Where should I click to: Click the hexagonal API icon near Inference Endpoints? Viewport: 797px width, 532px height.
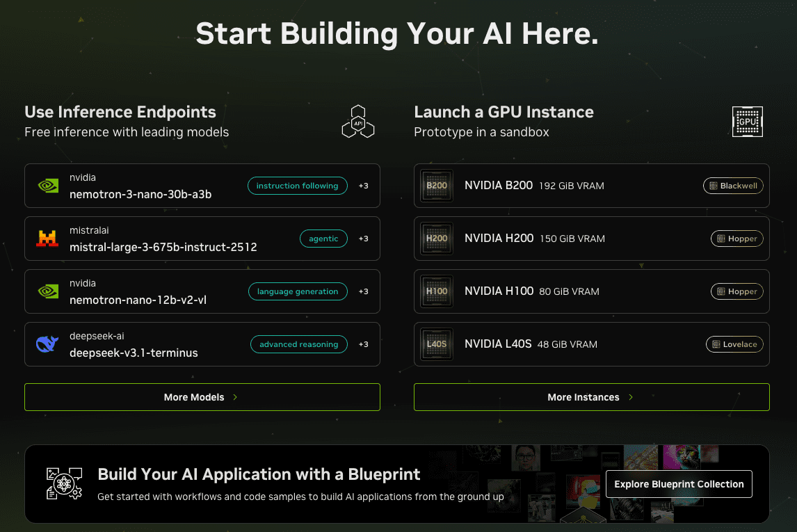[x=357, y=122]
